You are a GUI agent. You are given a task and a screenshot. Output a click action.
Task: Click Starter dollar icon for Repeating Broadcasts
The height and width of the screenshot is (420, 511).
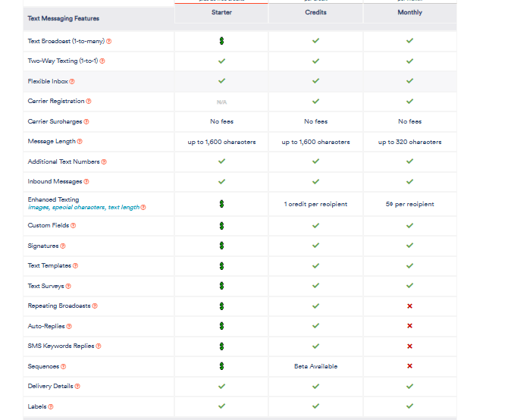(221, 306)
